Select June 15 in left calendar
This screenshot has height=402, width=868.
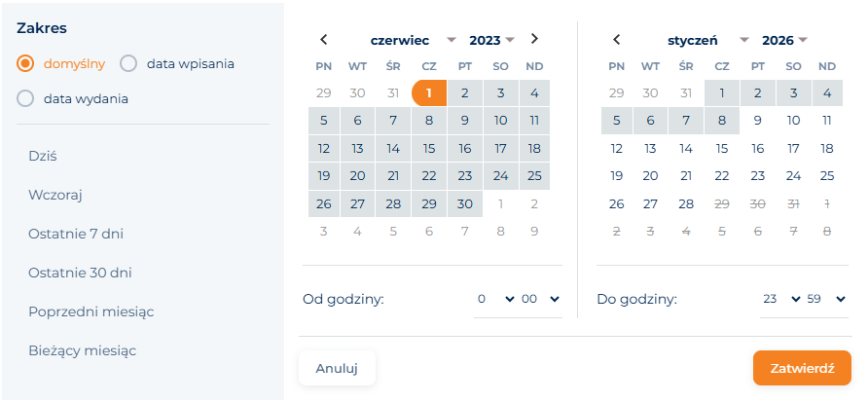429,149
